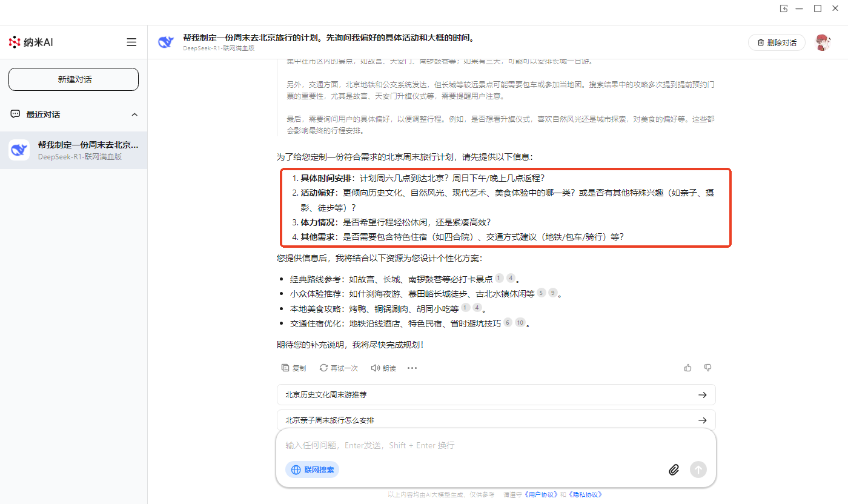Screen dimensions: 848x504
Task: Open citation 9 reference badge
Action: point(553,293)
